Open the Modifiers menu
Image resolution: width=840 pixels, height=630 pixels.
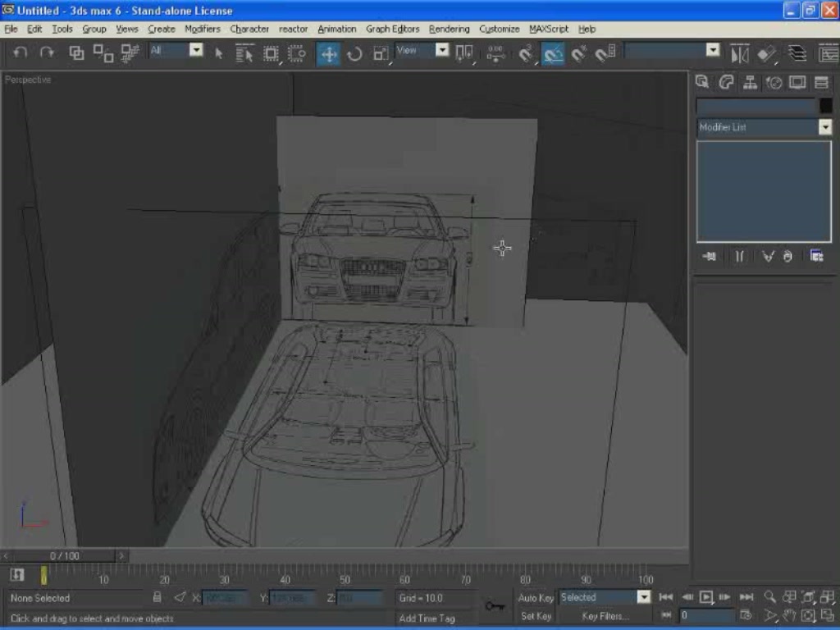[202, 29]
